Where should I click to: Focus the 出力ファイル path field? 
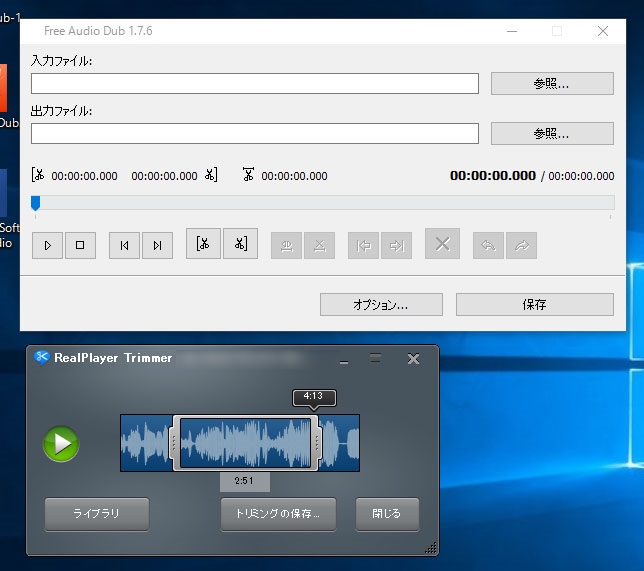[x=255, y=134]
